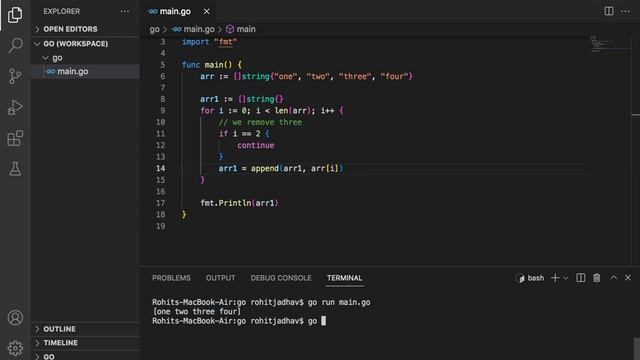The height and width of the screenshot is (360, 640).
Task: Close the terminal panel
Action: [628, 278]
